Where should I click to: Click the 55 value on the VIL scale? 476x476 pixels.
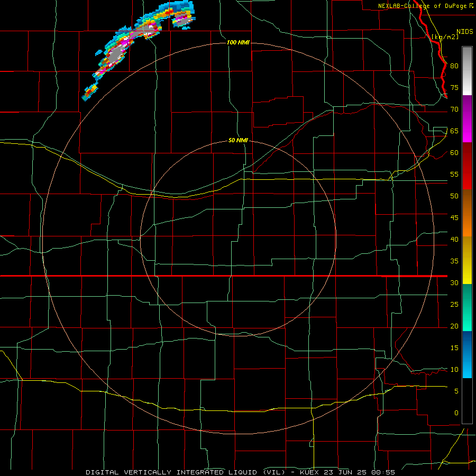click(x=454, y=174)
